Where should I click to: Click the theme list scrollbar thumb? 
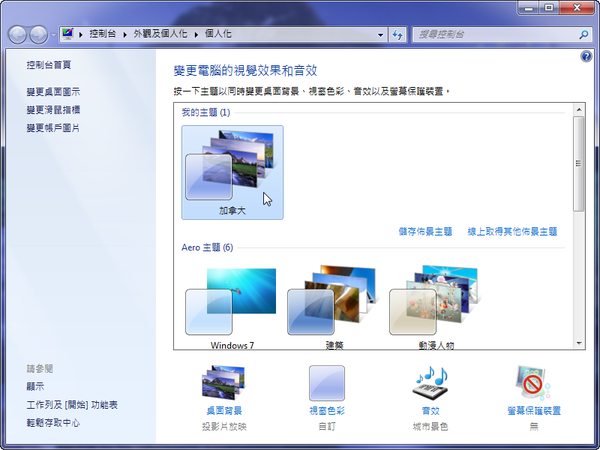[579, 164]
